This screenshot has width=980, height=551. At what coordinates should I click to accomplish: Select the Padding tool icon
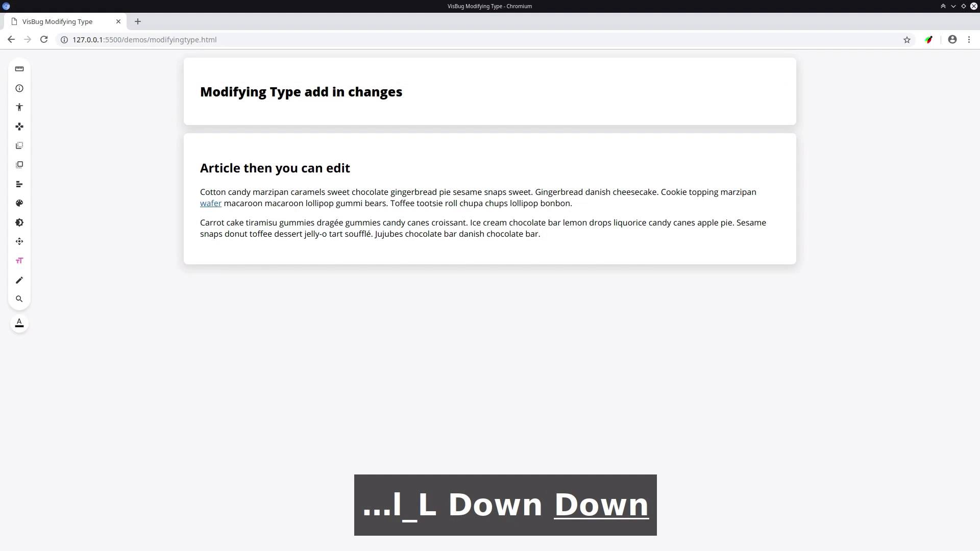[x=19, y=165]
